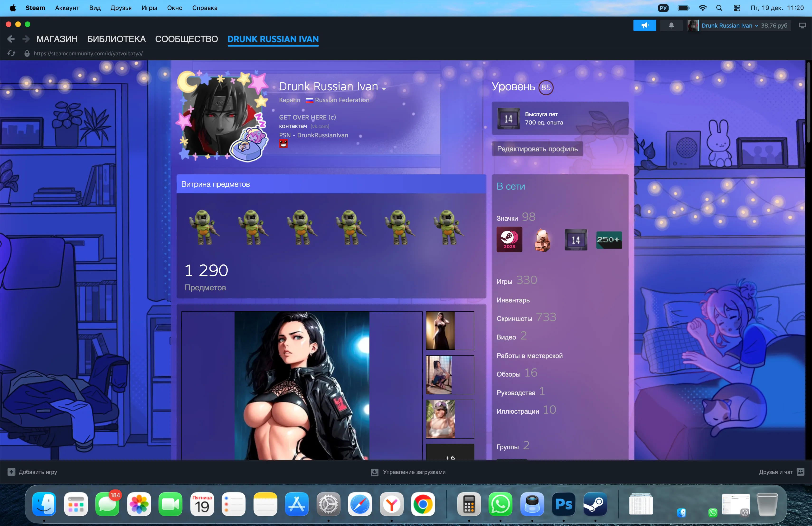812x526 pixels.
Task: Open the Значки 98 link
Action: coord(516,217)
